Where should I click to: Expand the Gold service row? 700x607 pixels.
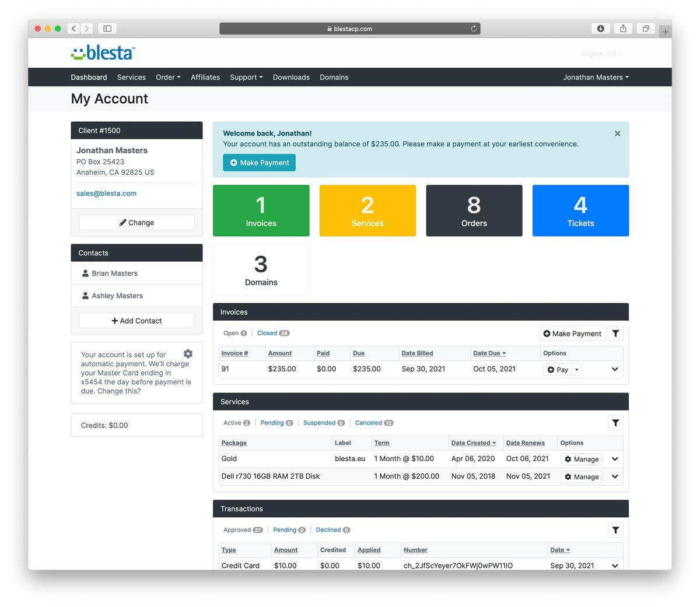615,459
